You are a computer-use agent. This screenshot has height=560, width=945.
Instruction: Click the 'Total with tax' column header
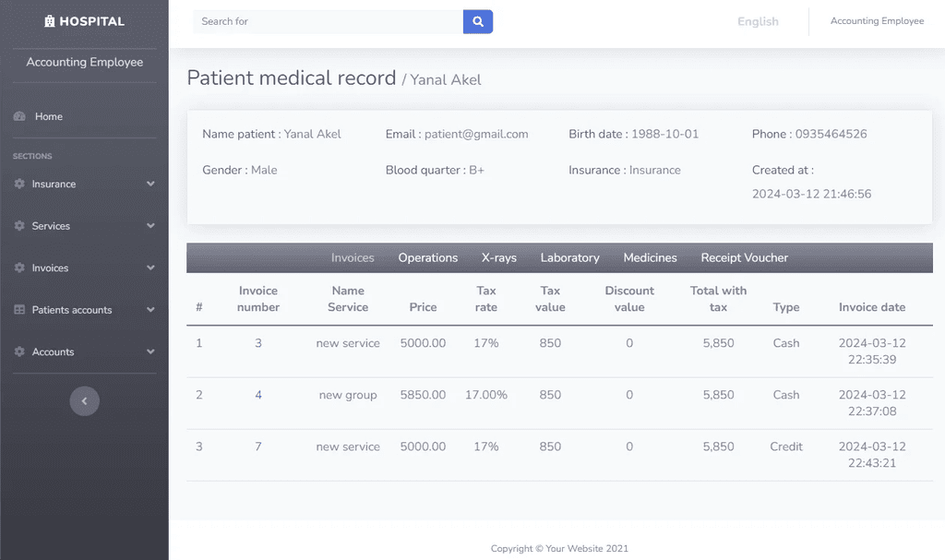pyautogui.click(x=718, y=299)
